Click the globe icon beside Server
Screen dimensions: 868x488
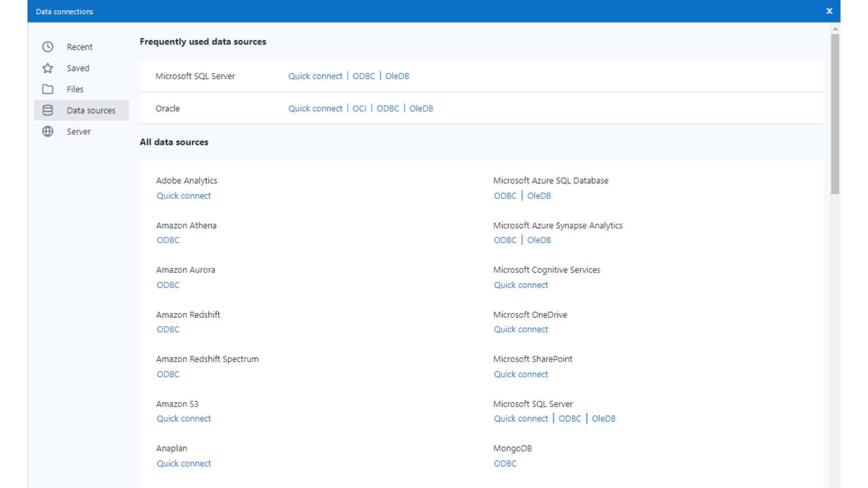point(48,132)
